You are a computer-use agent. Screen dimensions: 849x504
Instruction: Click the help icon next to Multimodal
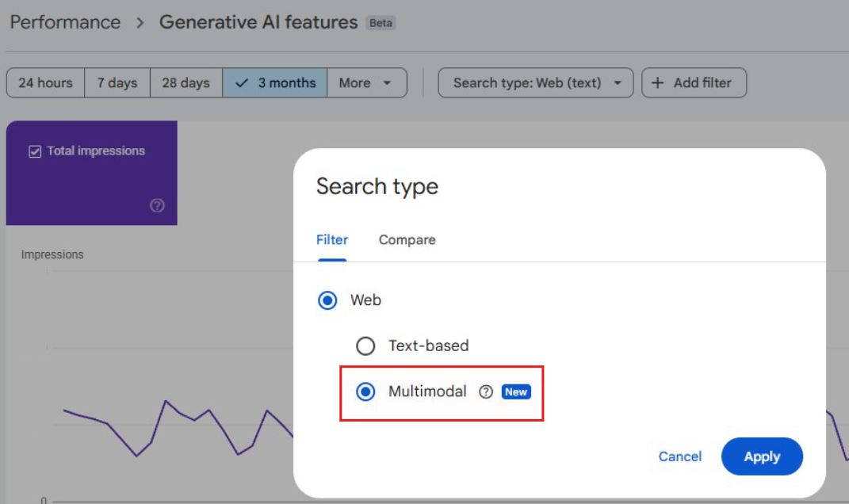486,391
